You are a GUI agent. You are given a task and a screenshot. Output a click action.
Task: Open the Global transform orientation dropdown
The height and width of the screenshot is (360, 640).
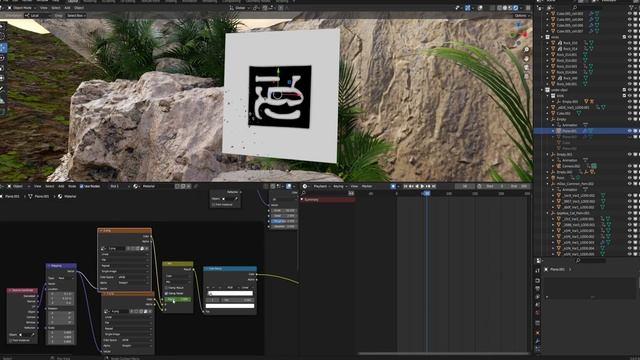click(241, 8)
